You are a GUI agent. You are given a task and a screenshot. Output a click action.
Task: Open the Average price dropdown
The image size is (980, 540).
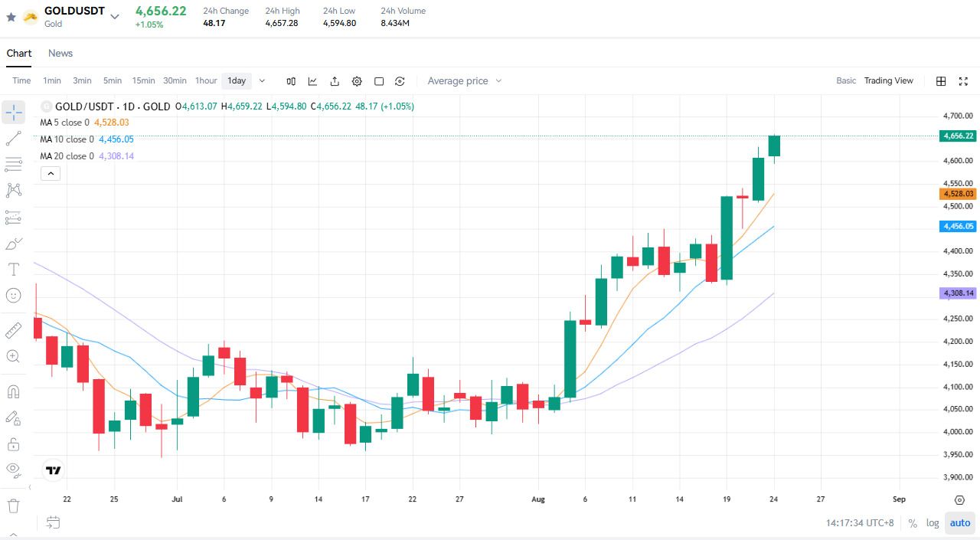pyautogui.click(x=465, y=81)
